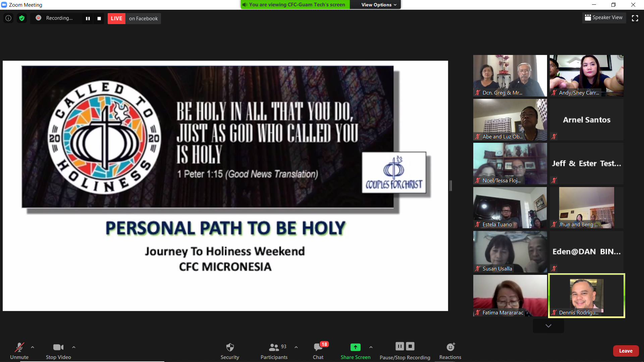Select Fatima Marararac video thumbnail
The image size is (644, 362).
tap(510, 296)
